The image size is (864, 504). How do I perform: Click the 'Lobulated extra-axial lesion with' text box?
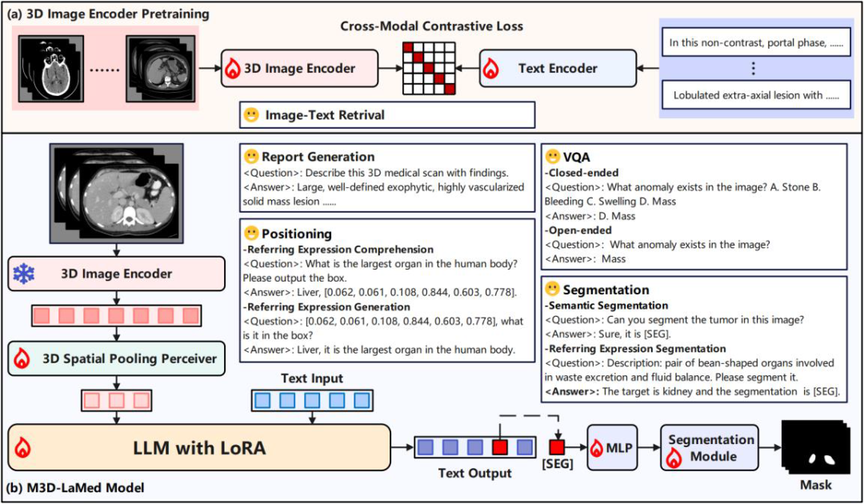click(x=754, y=94)
